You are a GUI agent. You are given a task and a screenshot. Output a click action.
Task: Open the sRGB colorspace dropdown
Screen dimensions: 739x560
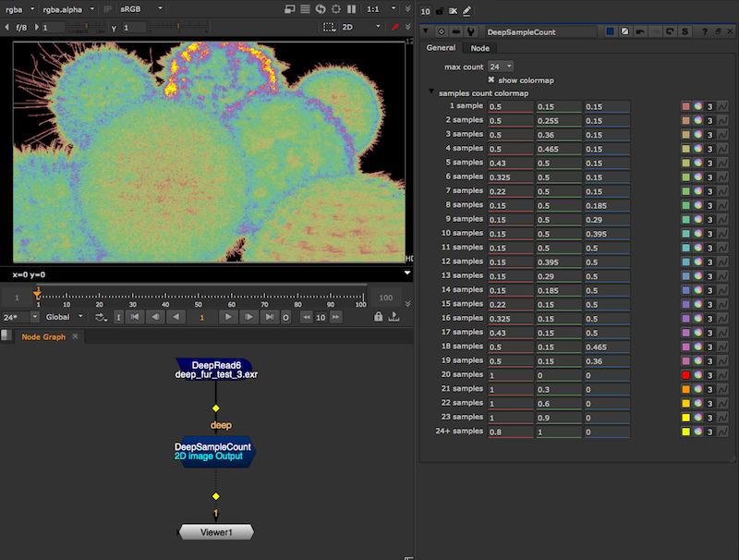(x=140, y=8)
